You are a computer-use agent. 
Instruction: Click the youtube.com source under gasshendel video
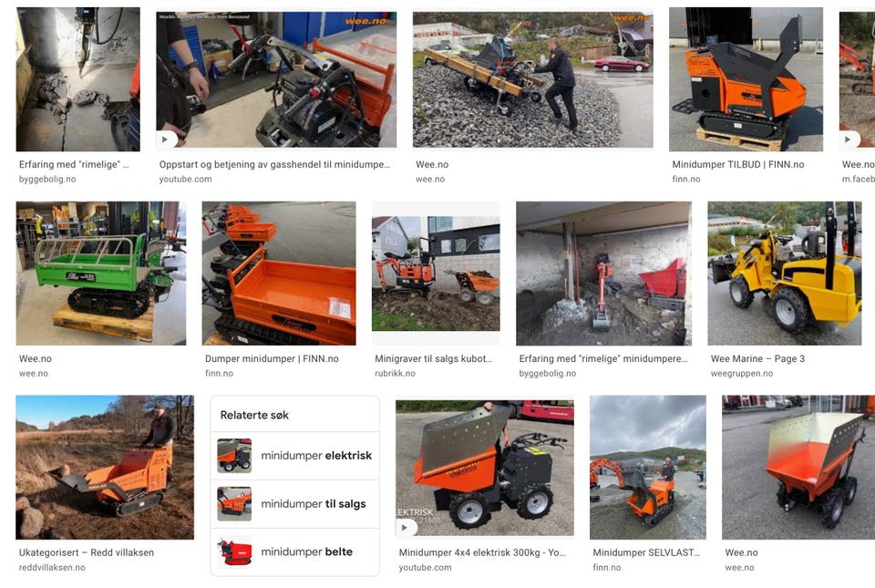(185, 179)
